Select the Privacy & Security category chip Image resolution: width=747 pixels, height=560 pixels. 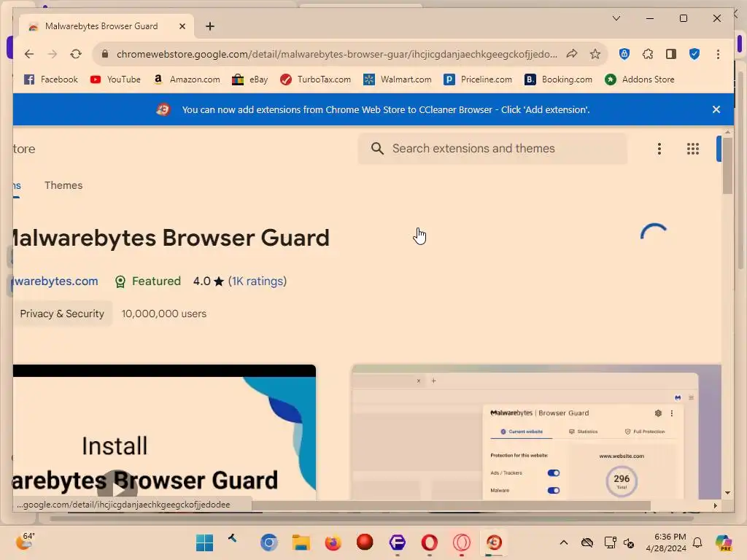pos(63,314)
